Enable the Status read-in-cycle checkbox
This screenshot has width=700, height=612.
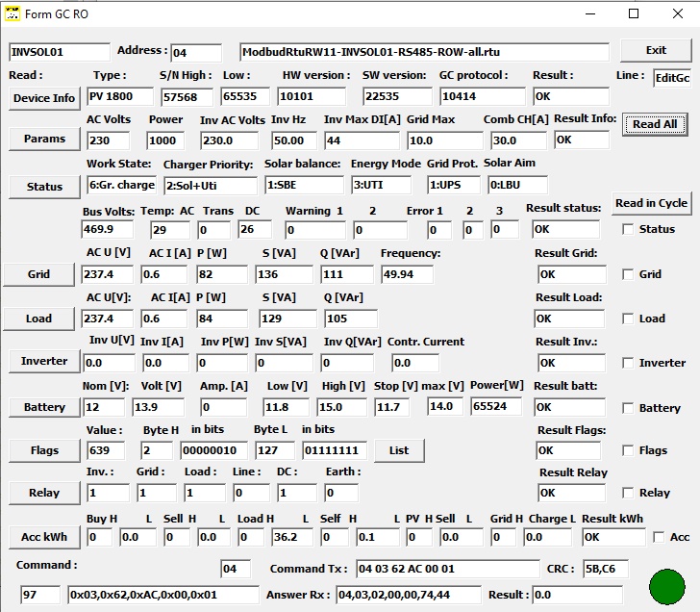(629, 229)
